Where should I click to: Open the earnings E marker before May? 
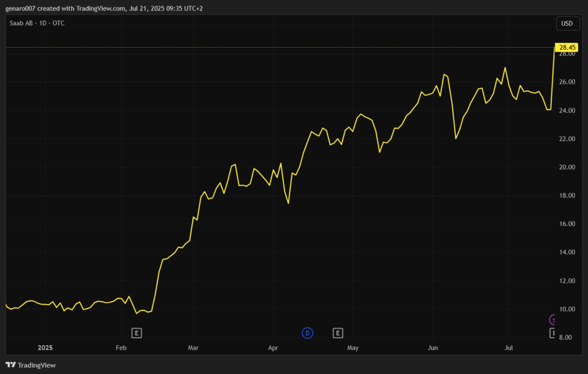pos(338,333)
